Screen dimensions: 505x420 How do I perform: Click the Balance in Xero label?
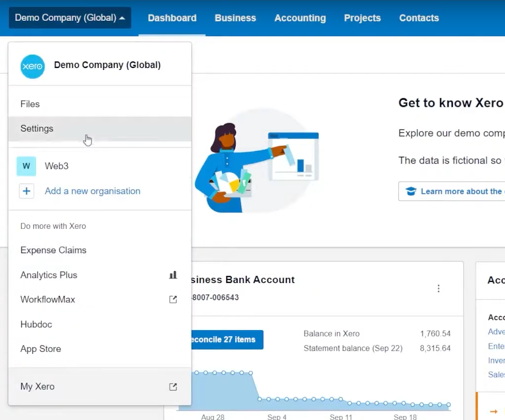[x=331, y=334]
